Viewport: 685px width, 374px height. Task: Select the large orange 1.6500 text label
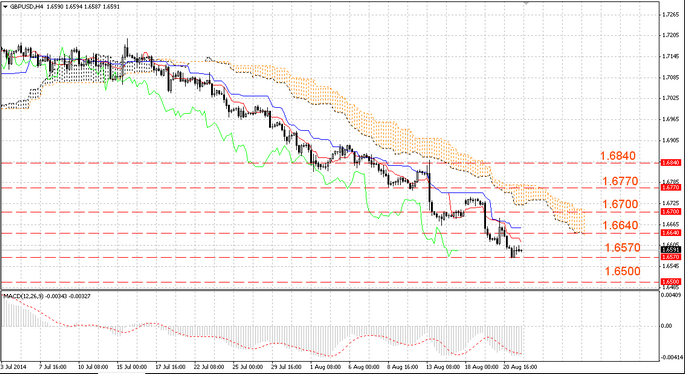point(623,271)
